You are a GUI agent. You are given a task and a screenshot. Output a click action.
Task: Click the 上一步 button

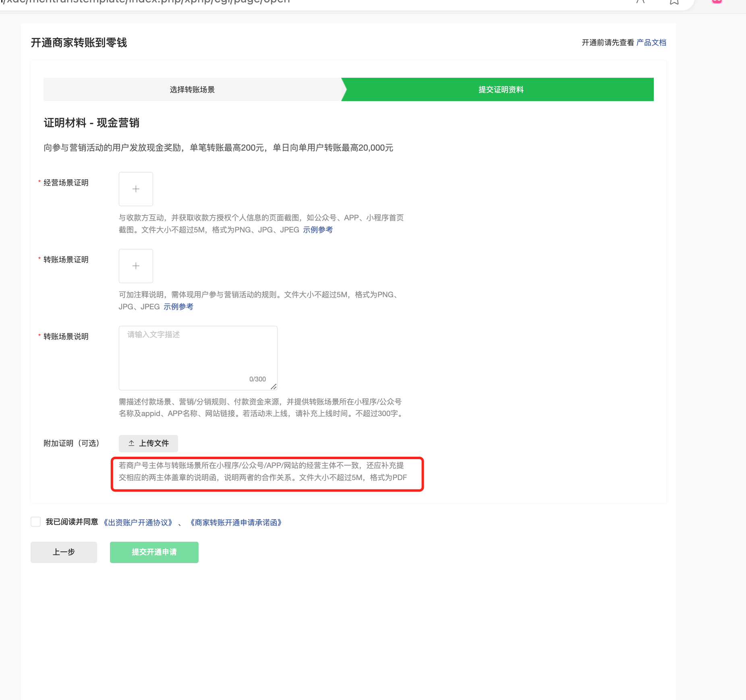pyautogui.click(x=64, y=552)
